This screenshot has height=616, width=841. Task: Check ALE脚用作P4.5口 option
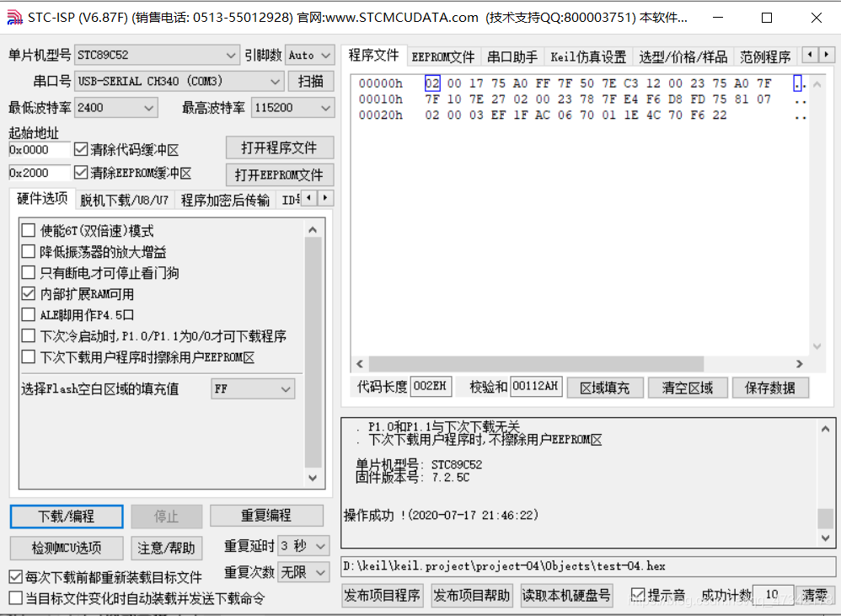tap(29, 314)
